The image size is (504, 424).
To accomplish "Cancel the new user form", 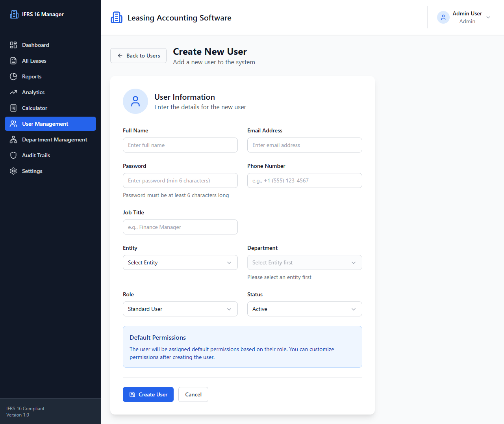I will pyautogui.click(x=193, y=394).
